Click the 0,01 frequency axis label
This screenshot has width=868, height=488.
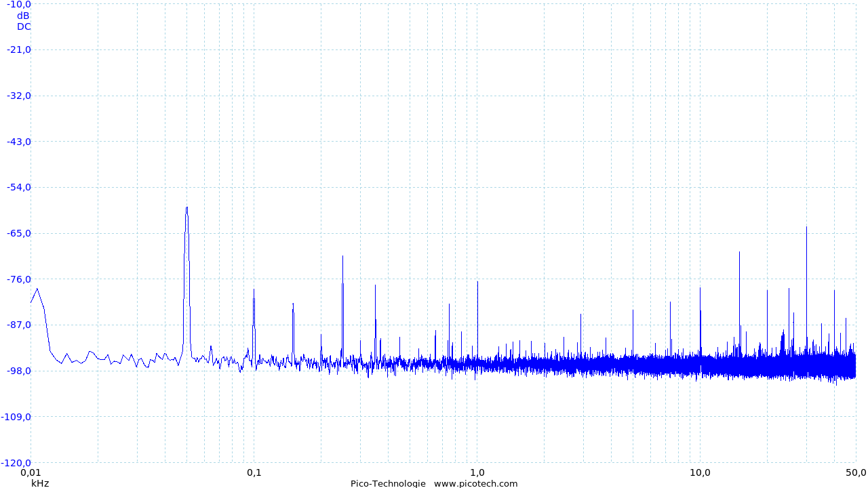[x=30, y=472]
